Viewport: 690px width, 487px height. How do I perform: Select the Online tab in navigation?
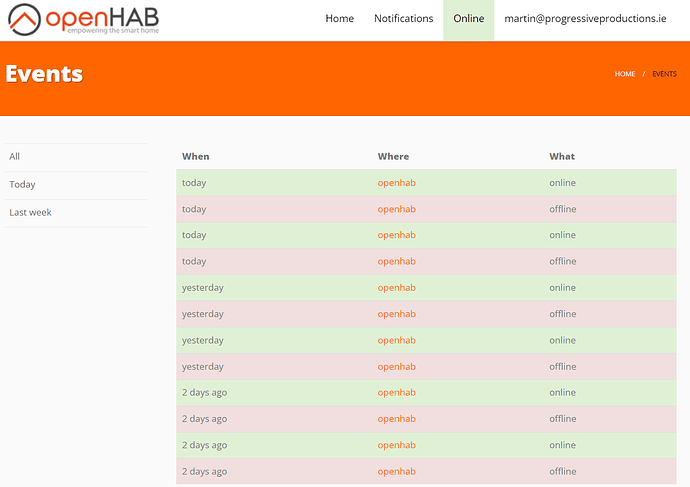click(469, 18)
